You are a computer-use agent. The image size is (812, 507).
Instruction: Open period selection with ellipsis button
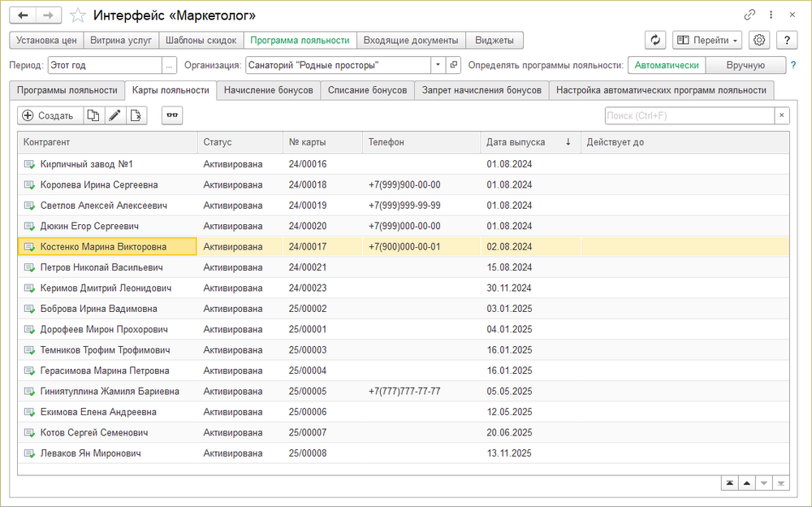point(169,65)
